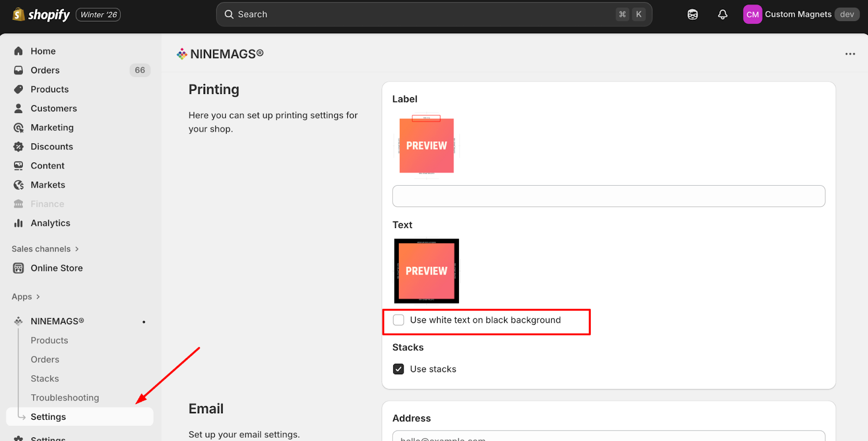Click the Email section heading
The height and width of the screenshot is (441, 868).
click(x=206, y=409)
